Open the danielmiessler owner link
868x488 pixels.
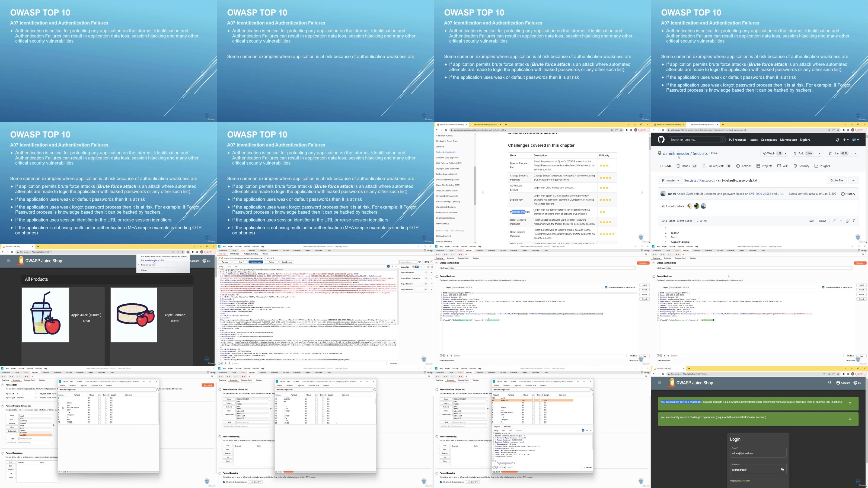click(x=676, y=153)
